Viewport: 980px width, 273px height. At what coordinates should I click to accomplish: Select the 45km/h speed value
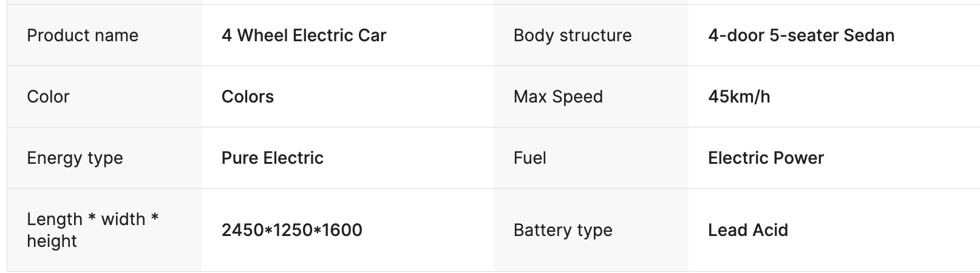(739, 97)
